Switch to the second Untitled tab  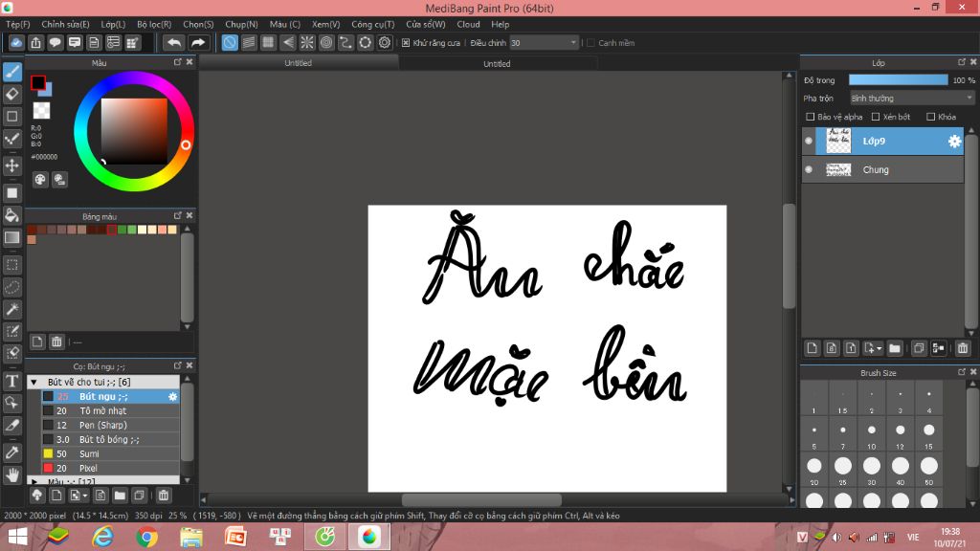(498, 64)
